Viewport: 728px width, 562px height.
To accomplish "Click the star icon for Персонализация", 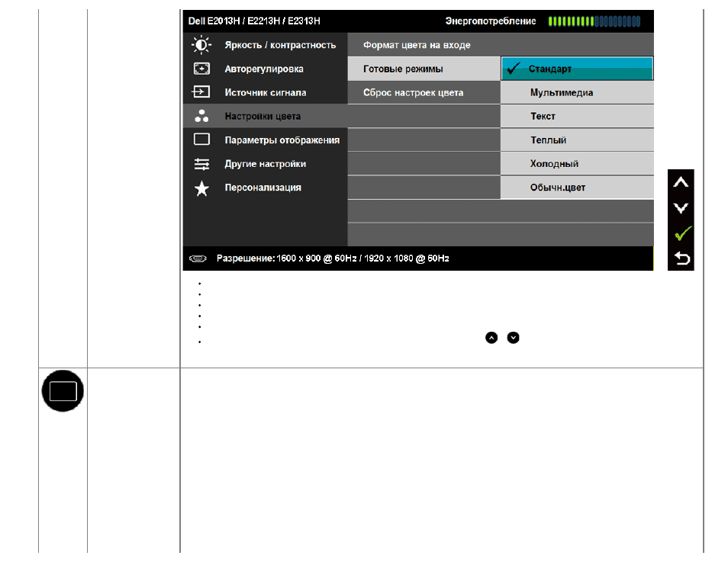I will pyautogui.click(x=201, y=188).
